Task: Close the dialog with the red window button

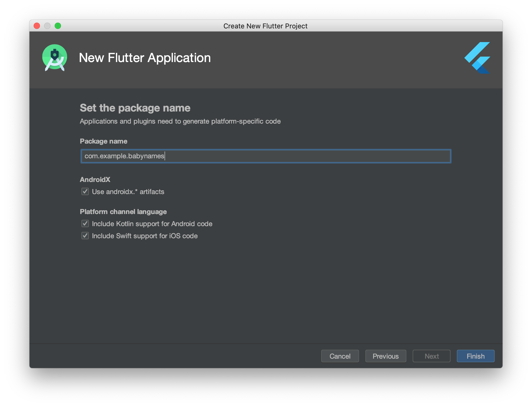Action: (37, 26)
